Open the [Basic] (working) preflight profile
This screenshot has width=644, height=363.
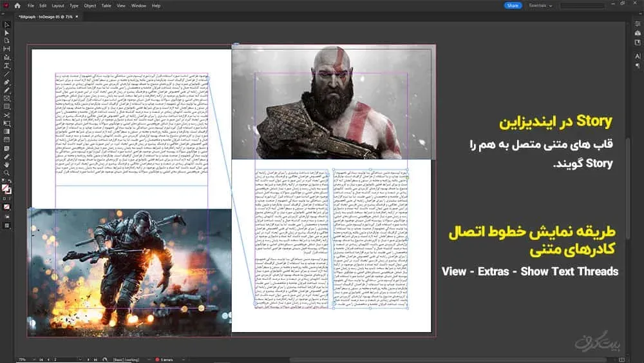(126, 359)
